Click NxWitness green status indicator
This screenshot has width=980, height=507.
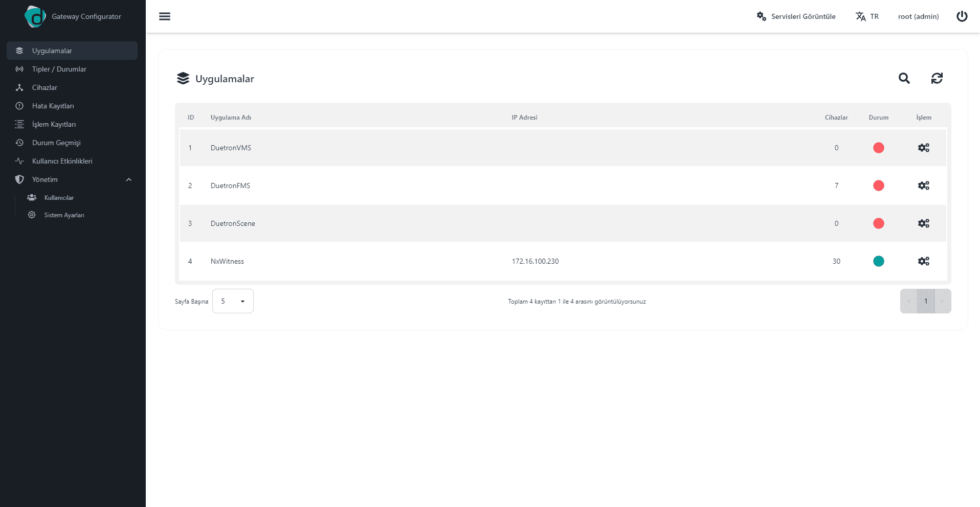(878, 261)
